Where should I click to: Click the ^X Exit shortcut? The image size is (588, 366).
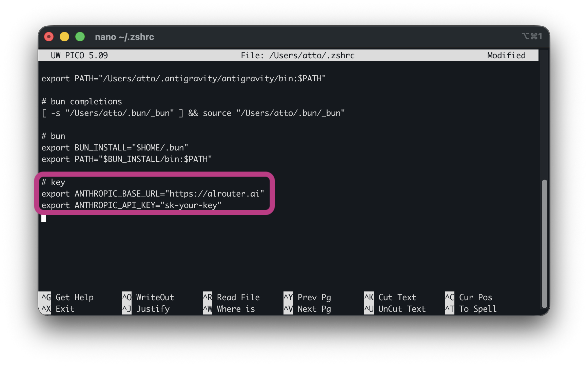[x=58, y=309]
